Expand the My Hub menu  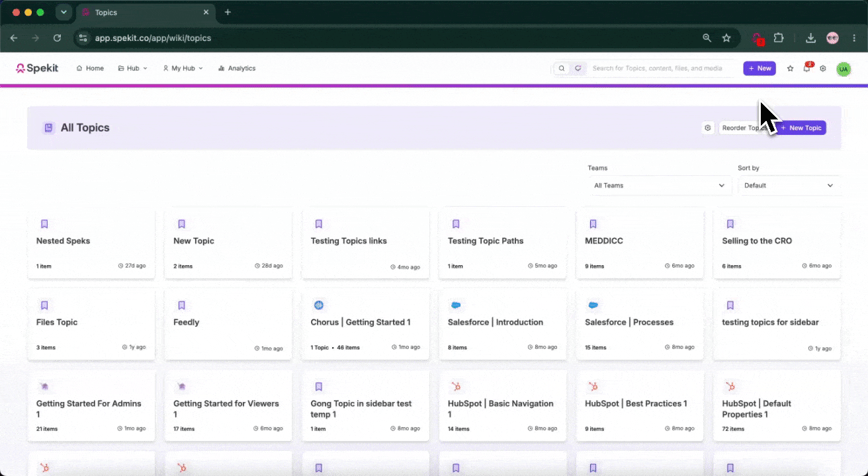pyautogui.click(x=183, y=68)
